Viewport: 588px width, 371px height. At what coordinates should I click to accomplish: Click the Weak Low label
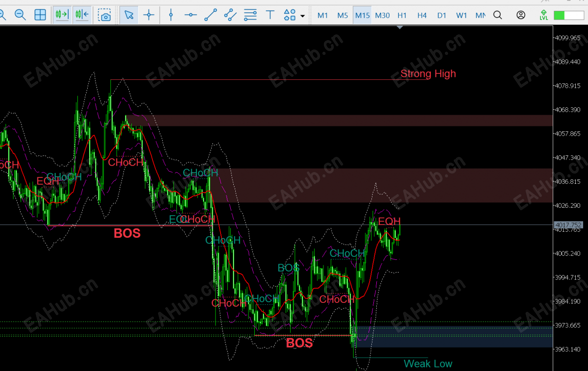(x=428, y=364)
